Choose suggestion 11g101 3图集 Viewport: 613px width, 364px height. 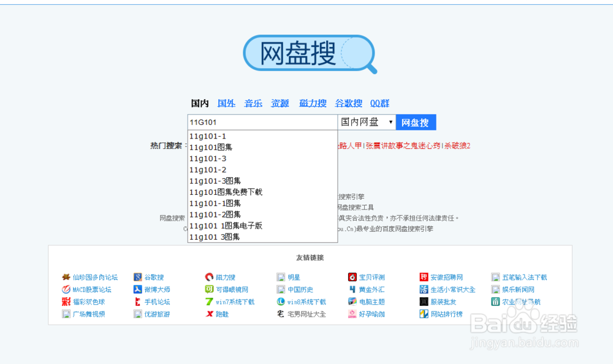(262, 237)
